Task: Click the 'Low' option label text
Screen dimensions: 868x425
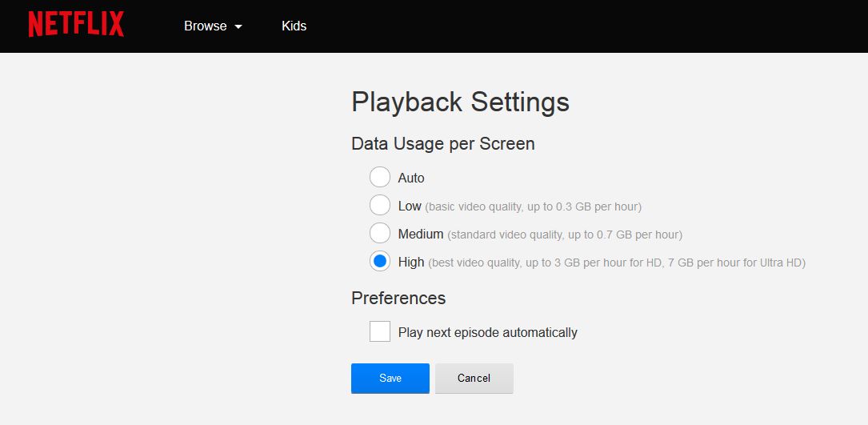Action: (x=410, y=206)
